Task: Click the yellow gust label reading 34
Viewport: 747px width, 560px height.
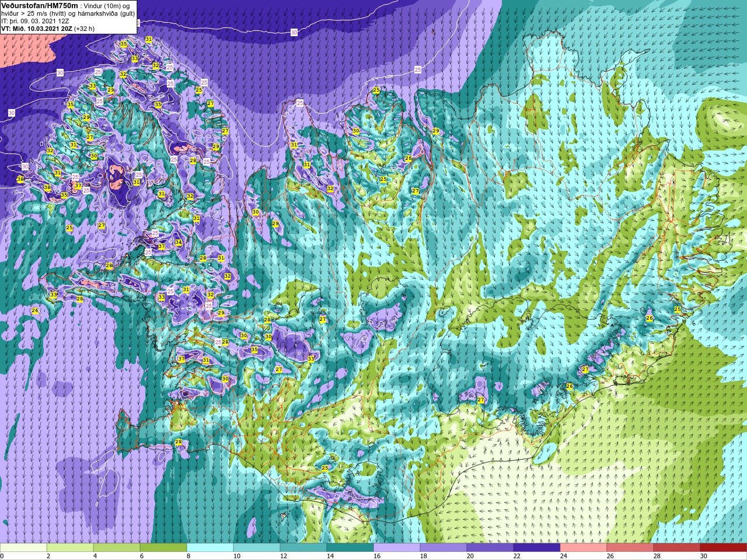Action: tap(179, 243)
